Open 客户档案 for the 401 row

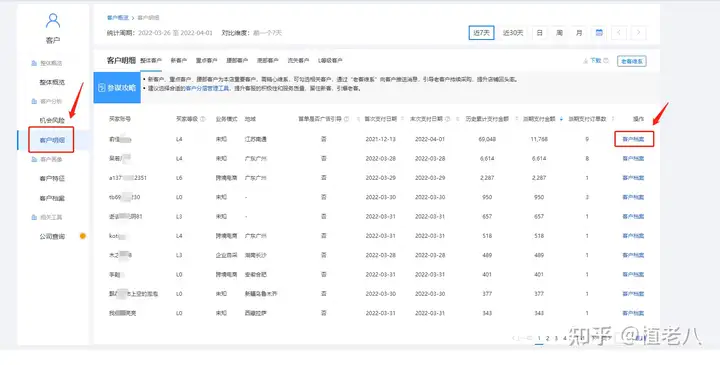[x=633, y=274]
